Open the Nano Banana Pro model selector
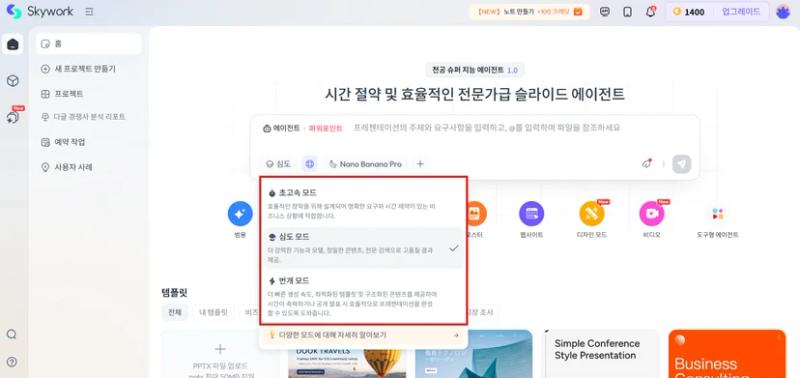 tap(365, 164)
